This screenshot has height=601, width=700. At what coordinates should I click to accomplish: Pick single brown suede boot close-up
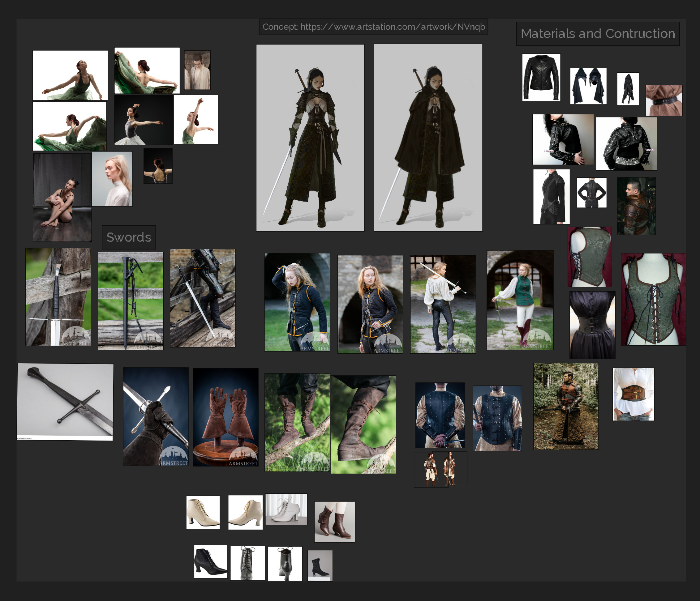point(363,425)
